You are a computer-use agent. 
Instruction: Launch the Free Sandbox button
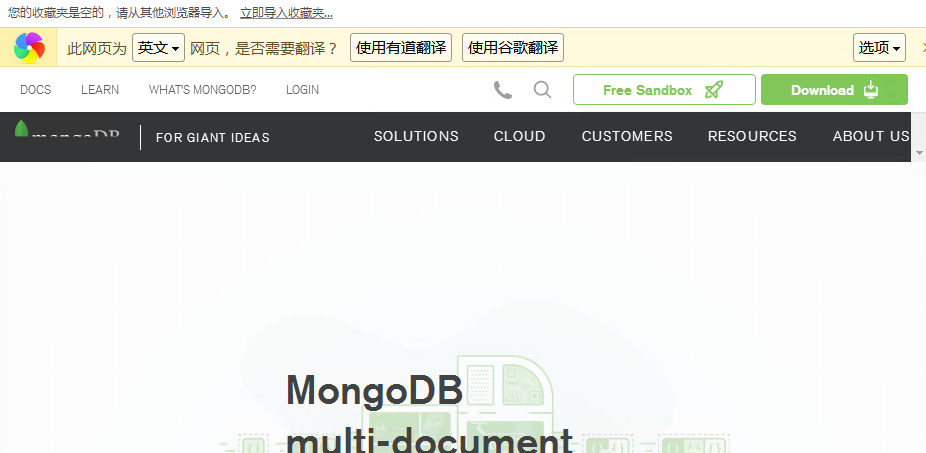coord(663,90)
